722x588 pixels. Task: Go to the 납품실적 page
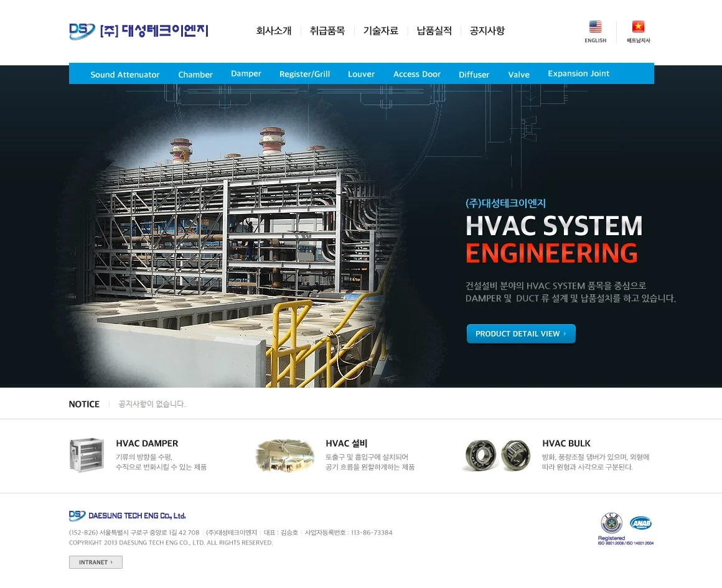[x=434, y=30]
